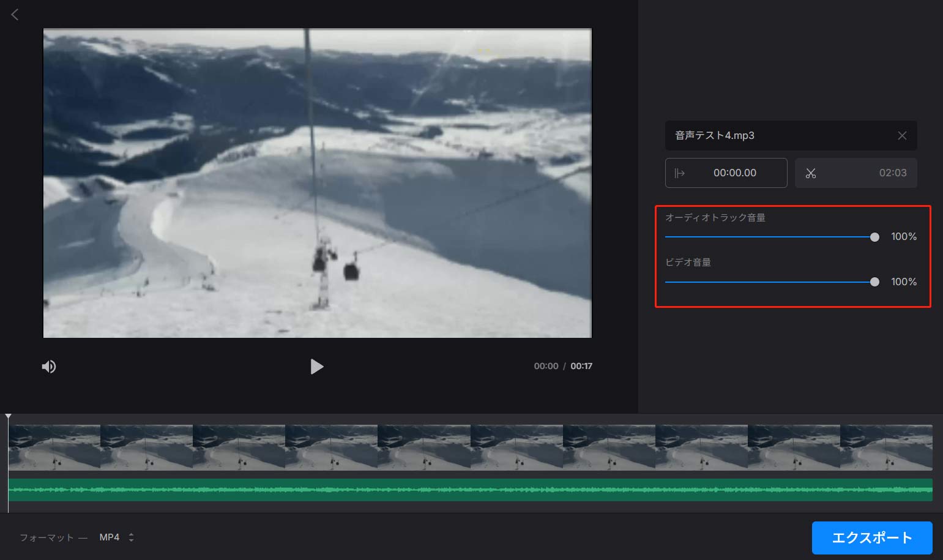Click the playhead marker on the timeline
943x560 pixels.
click(8, 416)
